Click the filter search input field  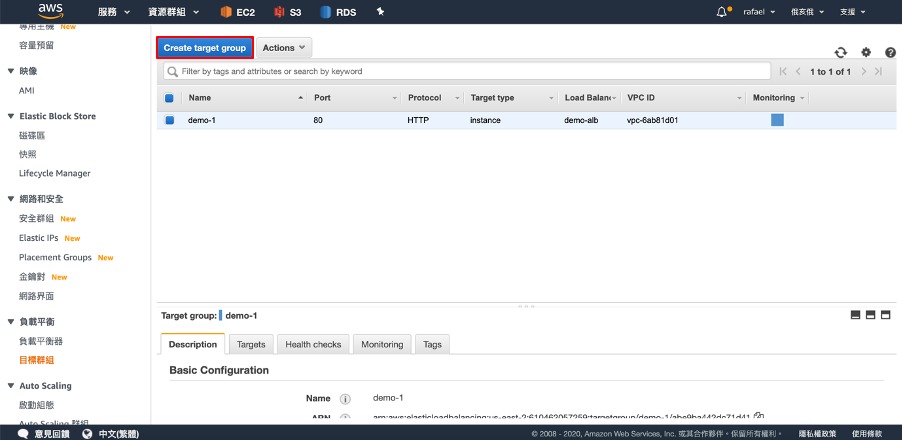(467, 71)
